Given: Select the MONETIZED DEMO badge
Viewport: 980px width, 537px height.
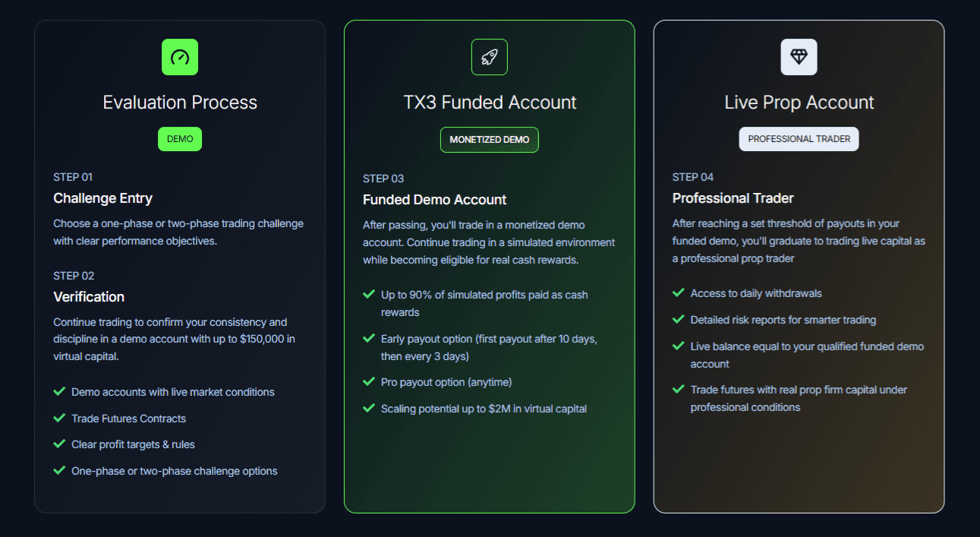Looking at the screenshot, I should 489,140.
